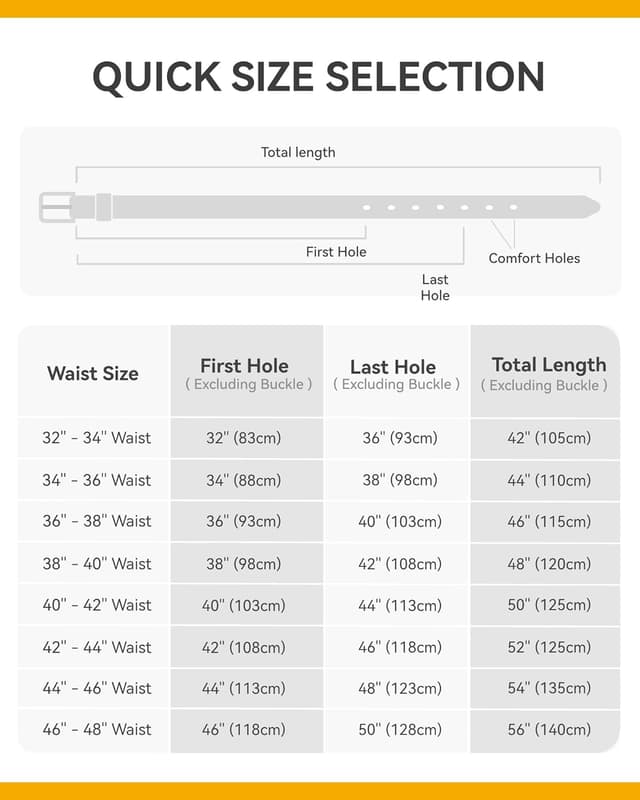Click the belt buckle graphic
The height and width of the screenshot is (800, 640).
55,207
